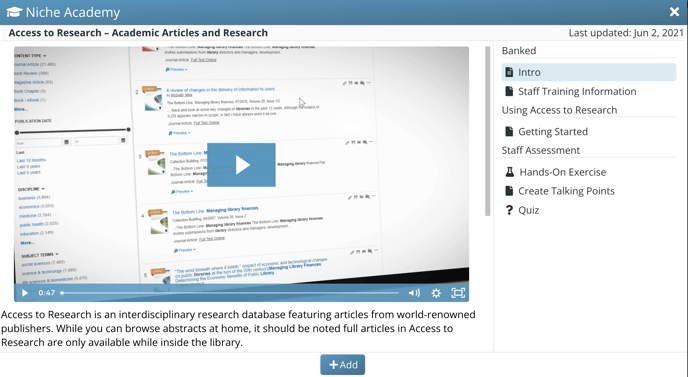Image resolution: width=688 pixels, height=377 pixels.
Task: Mute the video with the volume icon
Action: [414, 293]
